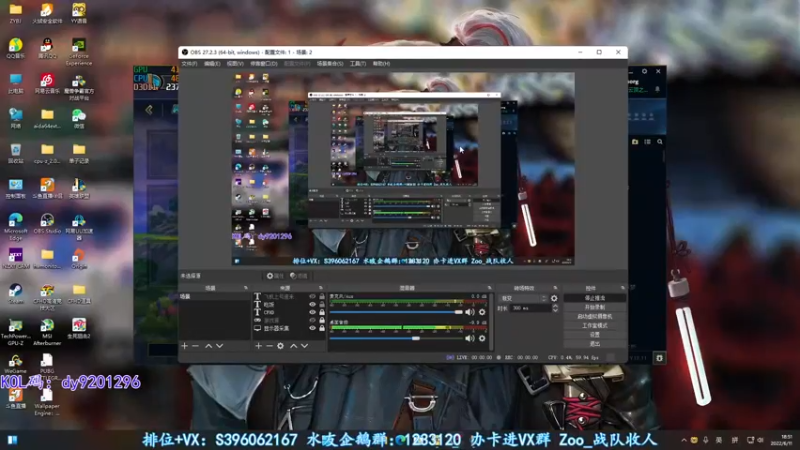Open the Steam desktop shortcut

point(15,293)
